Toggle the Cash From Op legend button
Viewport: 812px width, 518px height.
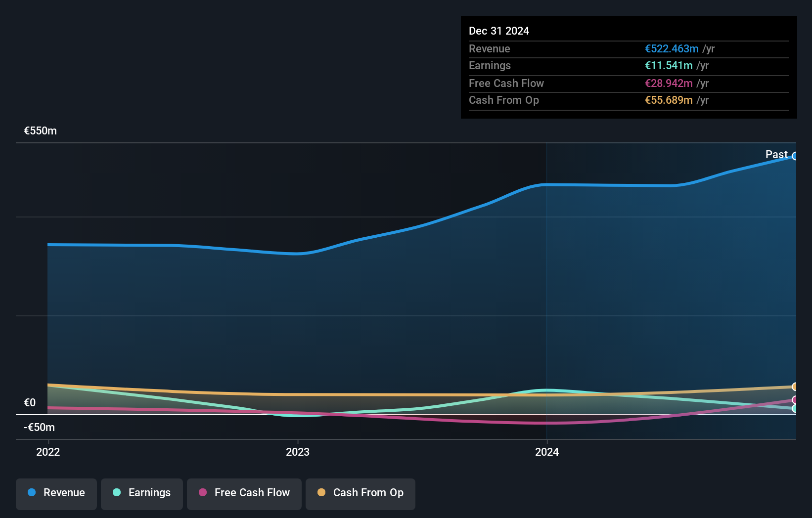(361, 494)
